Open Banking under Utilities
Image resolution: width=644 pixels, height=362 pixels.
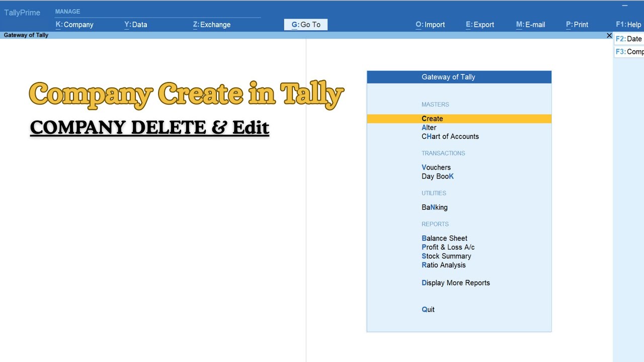(x=435, y=207)
